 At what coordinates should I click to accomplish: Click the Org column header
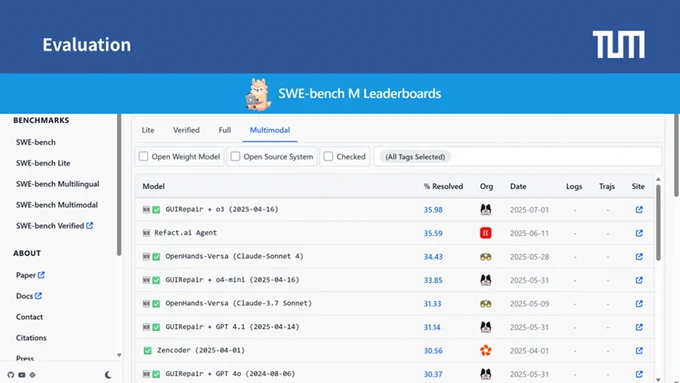click(487, 186)
